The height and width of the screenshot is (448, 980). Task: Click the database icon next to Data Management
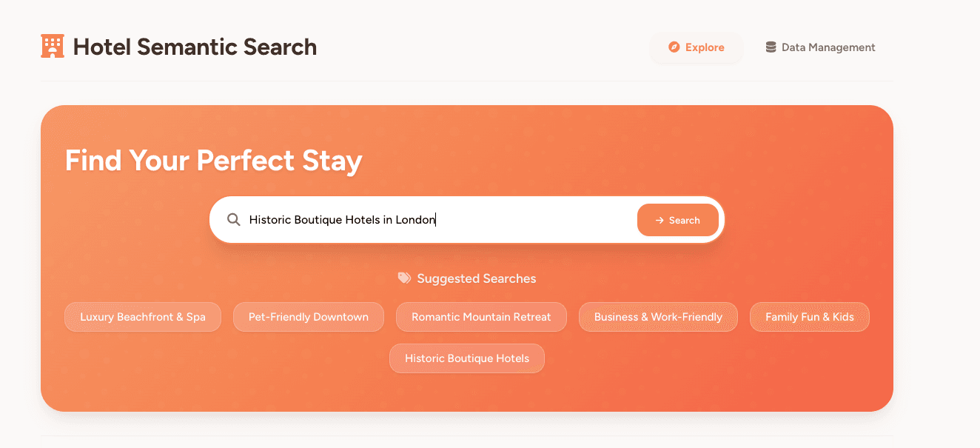point(770,47)
